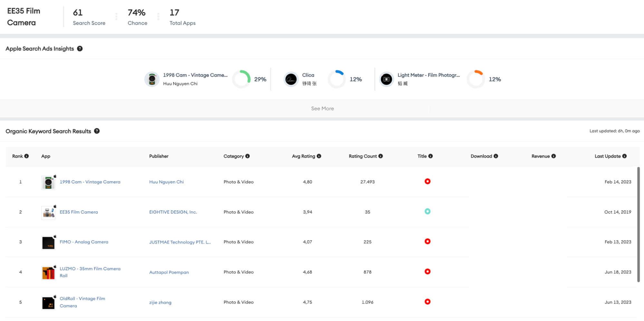This screenshot has width=644, height=321.
Task: Click the Revenue column info icon
Action: [553, 156]
